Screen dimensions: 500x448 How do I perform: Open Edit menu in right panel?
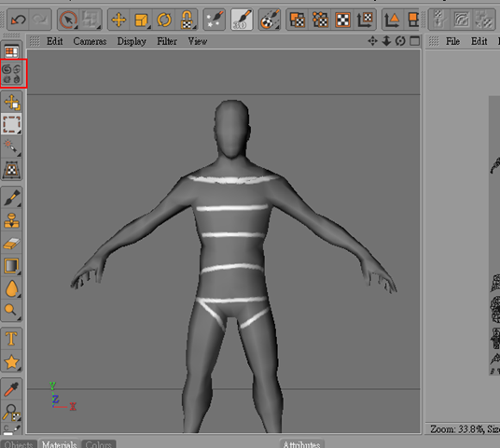479,41
